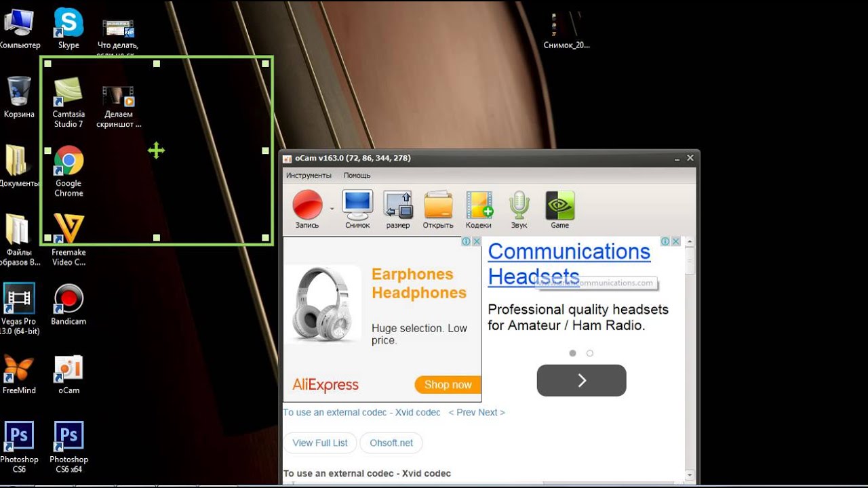The width and height of the screenshot is (868, 488).
Task: Click the Next link
Action: point(492,412)
